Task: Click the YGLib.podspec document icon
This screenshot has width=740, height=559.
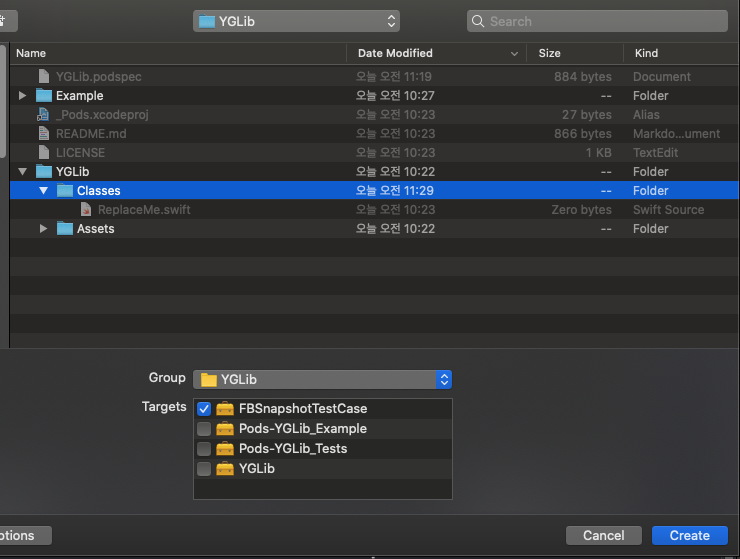Action: (x=44, y=76)
